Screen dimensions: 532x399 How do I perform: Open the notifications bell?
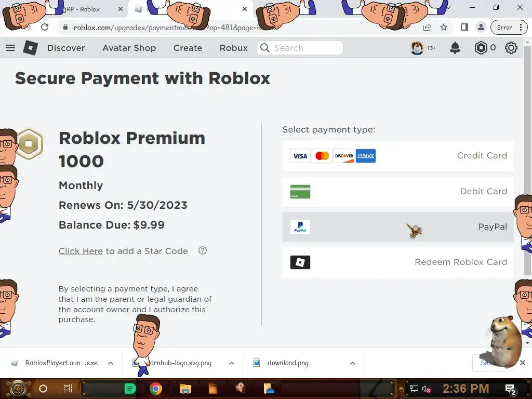[455, 48]
